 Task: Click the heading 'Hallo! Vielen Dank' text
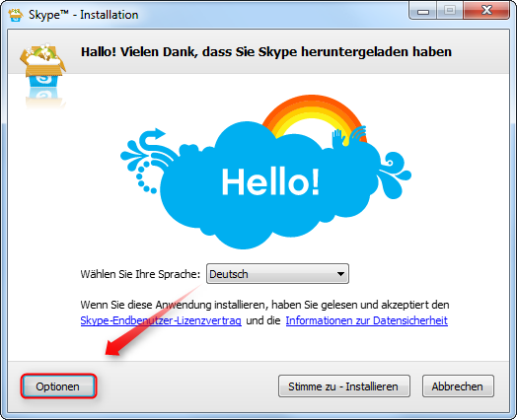tap(266, 52)
